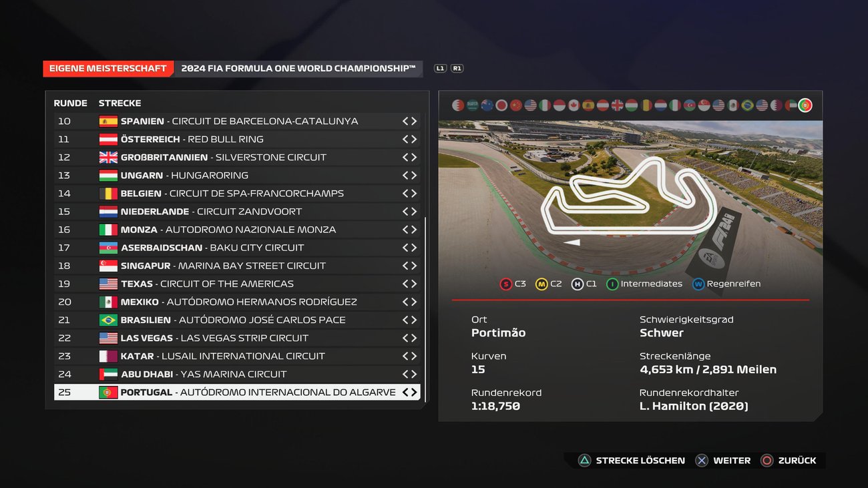Click Singapore flag in top flag strip
Screen dimensions: 868x488
point(704,105)
